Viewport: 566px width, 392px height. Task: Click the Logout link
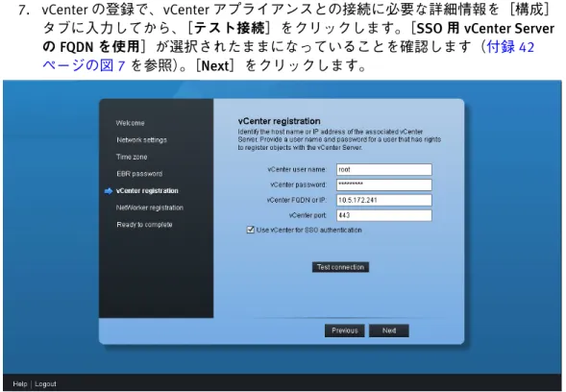click(x=45, y=384)
